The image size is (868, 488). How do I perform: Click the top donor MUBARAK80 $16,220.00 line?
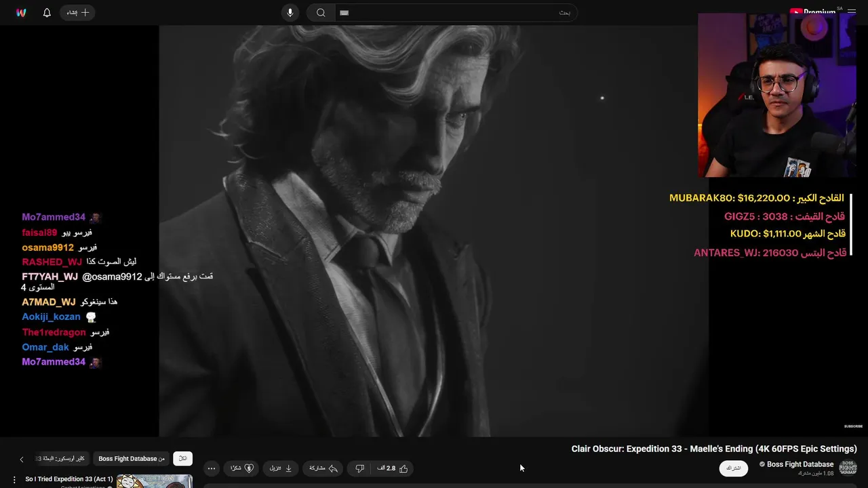click(757, 198)
